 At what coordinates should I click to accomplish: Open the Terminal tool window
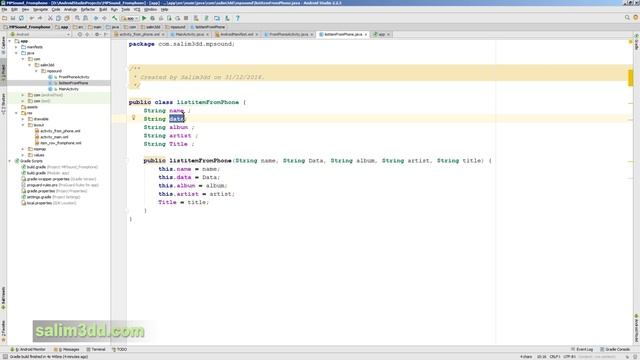[x=96, y=350]
